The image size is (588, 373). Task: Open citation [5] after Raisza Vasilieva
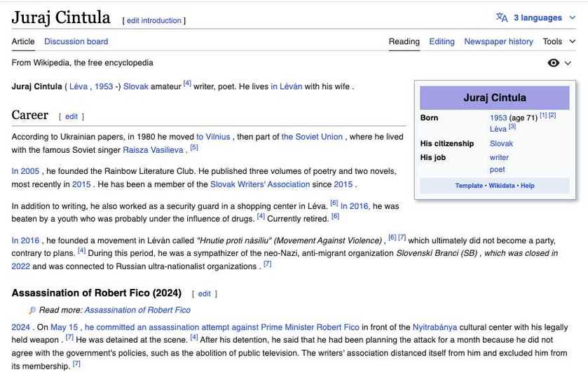click(194, 147)
